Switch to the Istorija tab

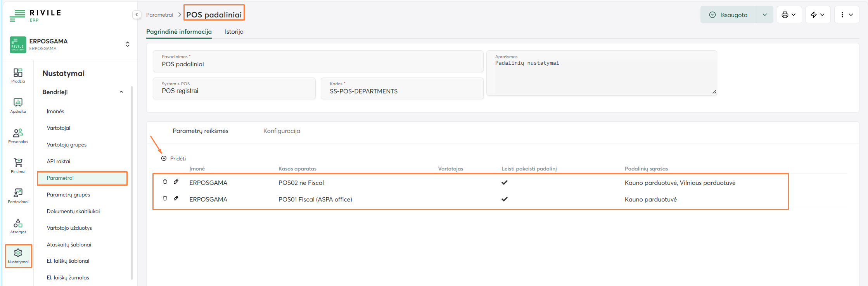coord(234,32)
